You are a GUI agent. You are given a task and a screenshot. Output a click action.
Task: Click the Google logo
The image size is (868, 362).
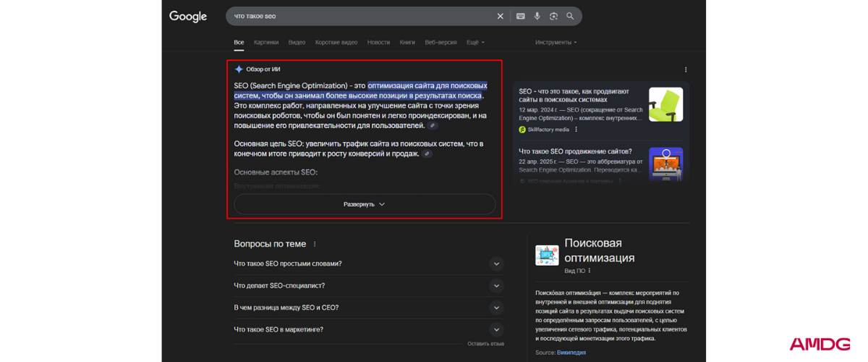click(188, 16)
